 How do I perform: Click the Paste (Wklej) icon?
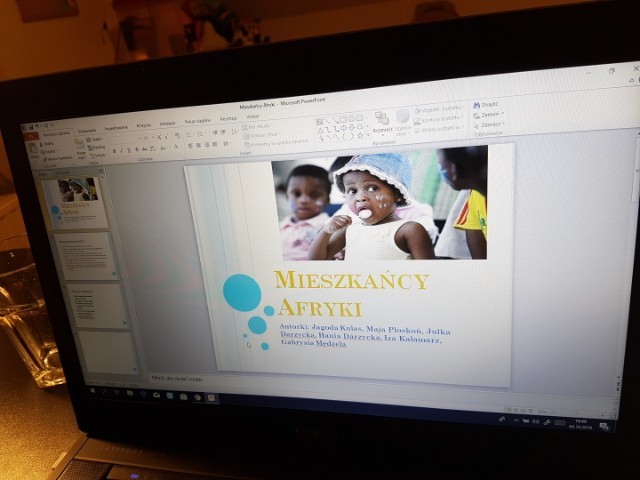point(32,150)
